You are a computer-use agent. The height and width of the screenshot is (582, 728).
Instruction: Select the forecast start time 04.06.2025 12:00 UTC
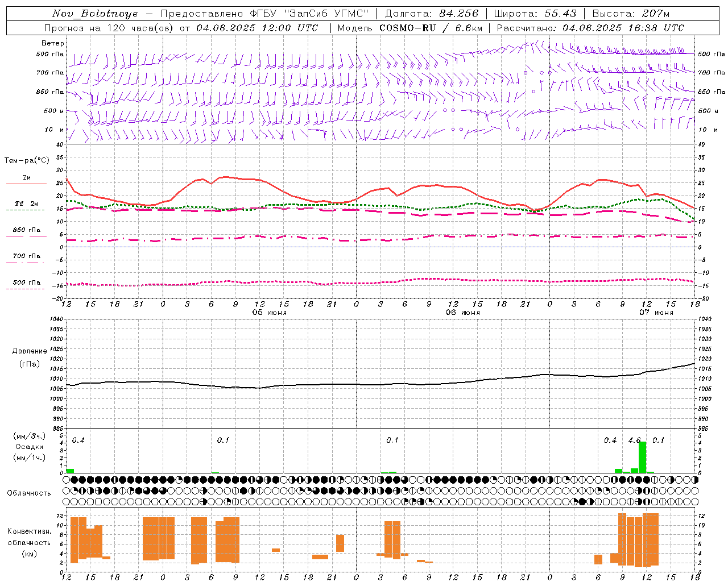click(257, 28)
